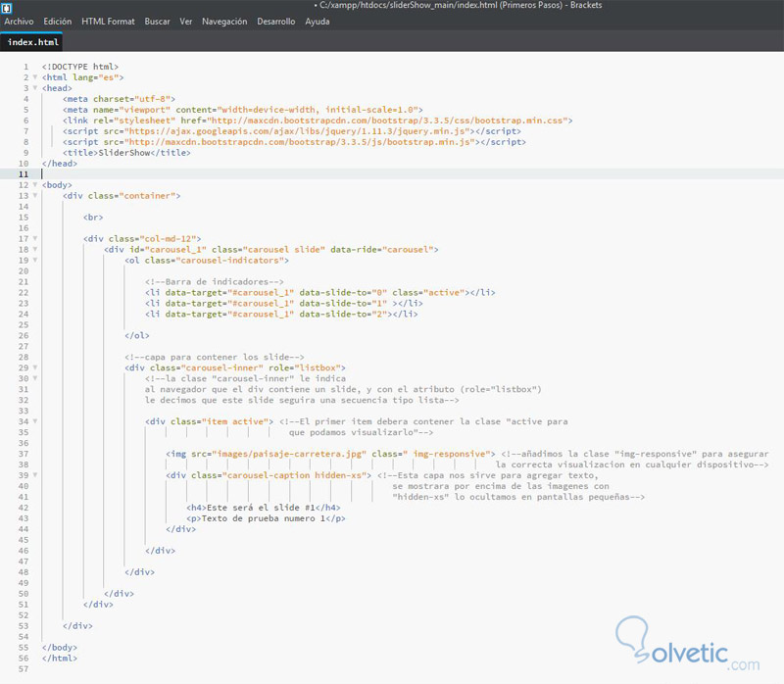Open the Edición menu

click(x=58, y=21)
